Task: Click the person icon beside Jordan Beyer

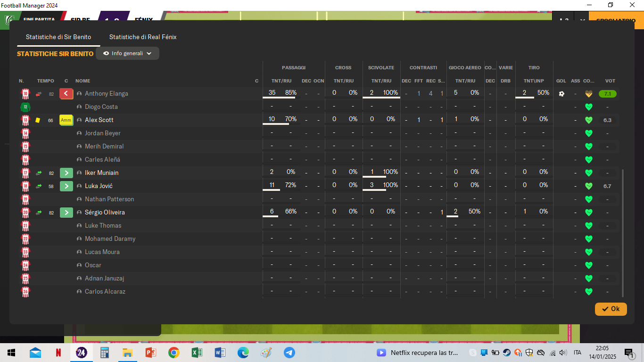Action: pyautogui.click(x=79, y=133)
